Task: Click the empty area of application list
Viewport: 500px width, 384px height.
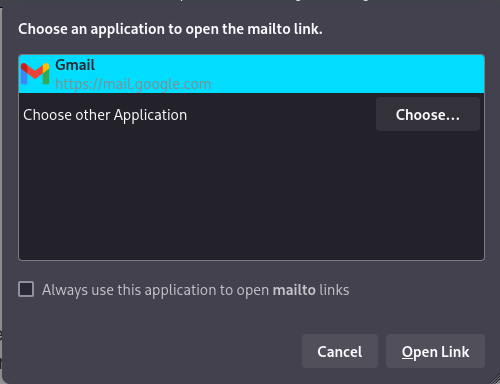Action: click(x=251, y=196)
